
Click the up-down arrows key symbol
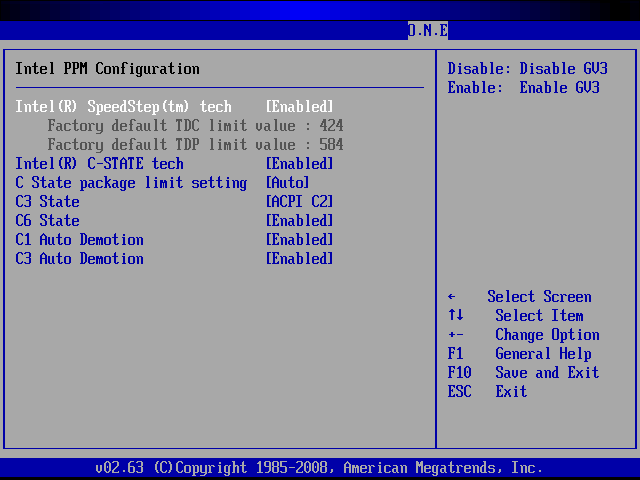[x=456, y=315]
